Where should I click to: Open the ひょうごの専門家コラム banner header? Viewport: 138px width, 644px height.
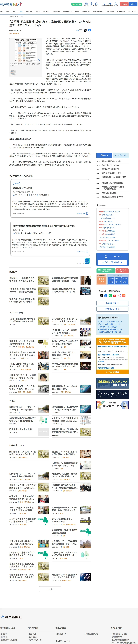click(x=112, y=341)
